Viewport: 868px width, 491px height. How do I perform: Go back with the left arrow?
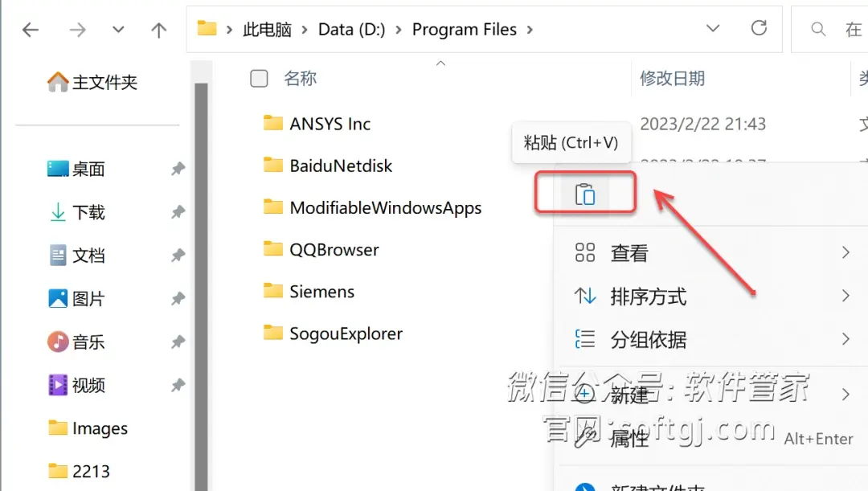(x=31, y=30)
